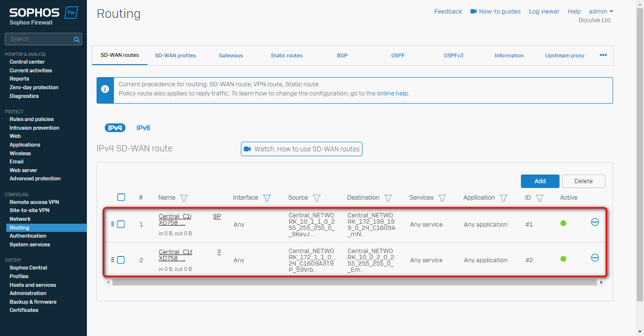Viewport: 644px width, 336px height.
Task: Open Diagnostics in sidebar
Action: [x=24, y=96]
